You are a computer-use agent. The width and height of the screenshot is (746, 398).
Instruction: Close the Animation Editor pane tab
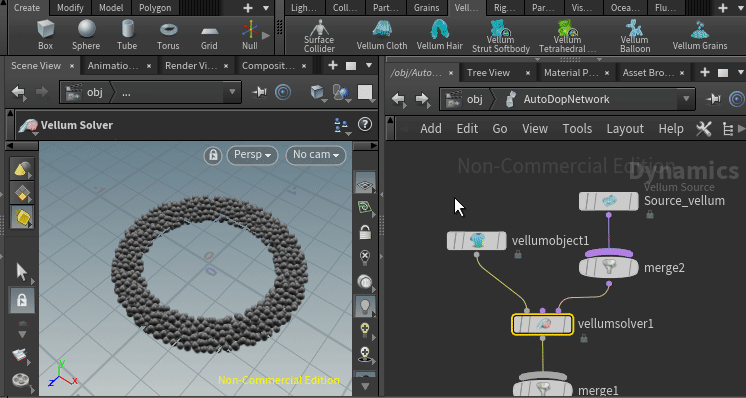point(149,66)
